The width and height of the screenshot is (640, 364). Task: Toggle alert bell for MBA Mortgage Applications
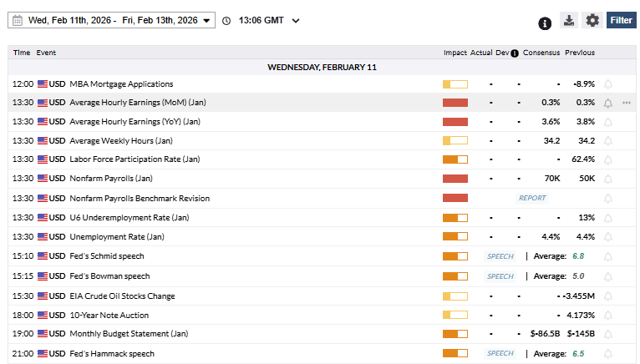607,84
